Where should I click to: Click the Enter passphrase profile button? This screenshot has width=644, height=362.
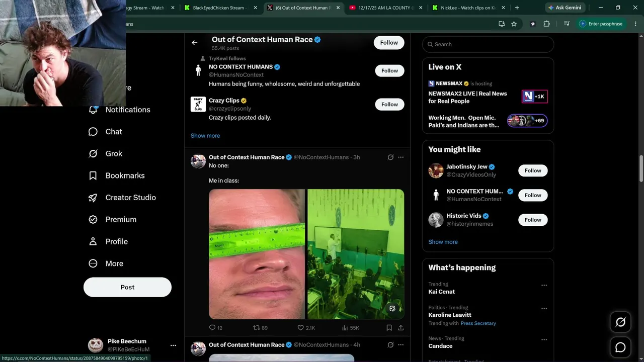coord(601,24)
